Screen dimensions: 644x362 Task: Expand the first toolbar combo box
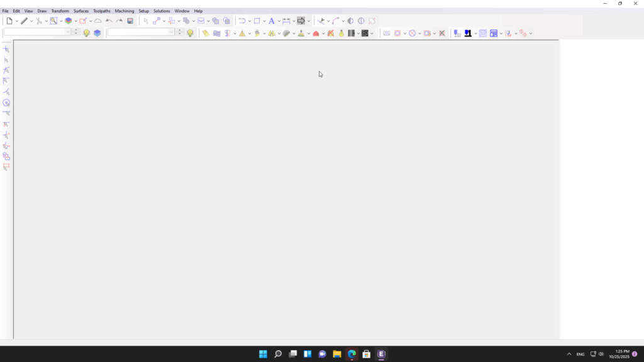tap(68, 32)
